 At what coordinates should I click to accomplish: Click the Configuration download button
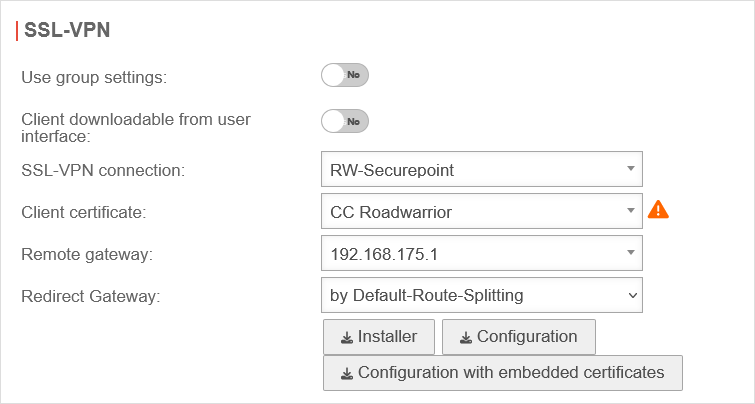coord(518,337)
